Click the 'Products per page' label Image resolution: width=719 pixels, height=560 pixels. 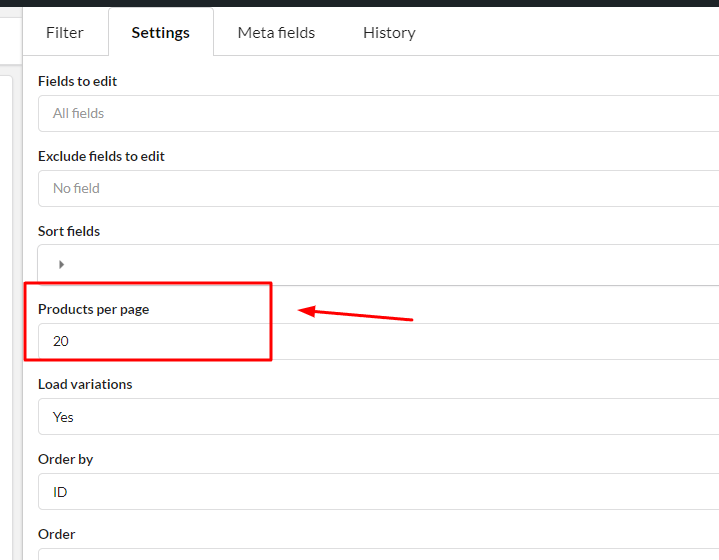(x=93, y=309)
